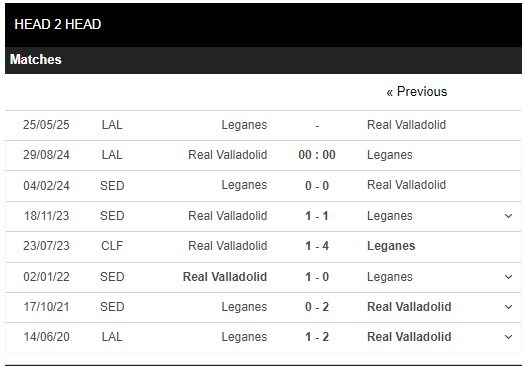
Task: Open Leganes team in 25/05/25 row
Action: tap(244, 125)
